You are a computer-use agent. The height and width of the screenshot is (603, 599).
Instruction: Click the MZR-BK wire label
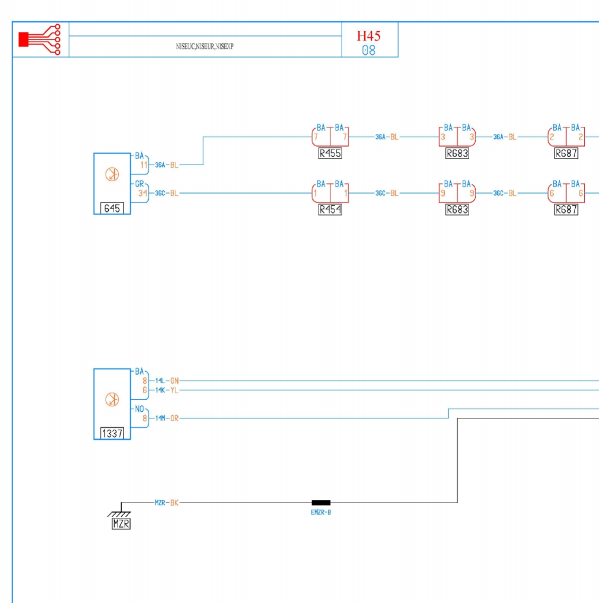(166, 503)
